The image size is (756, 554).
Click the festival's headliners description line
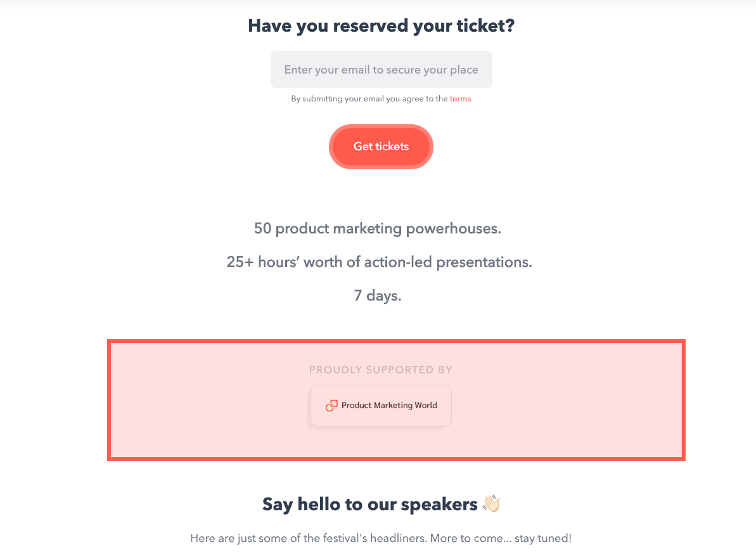[381, 538]
